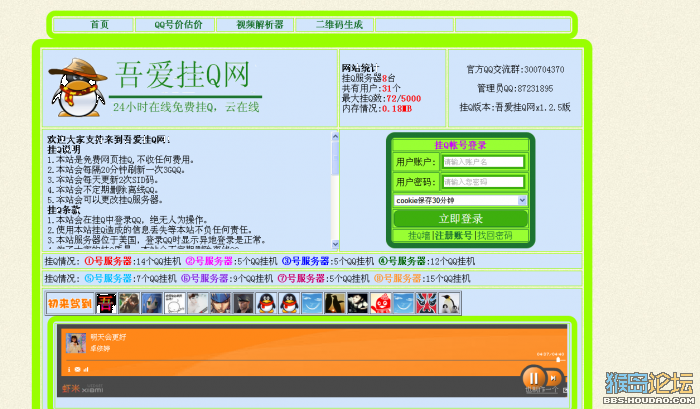Image resolution: width=700 pixels, height=409 pixels.
Task: Open the cookie保存30分钟 dropdown
Action: tap(460, 200)
